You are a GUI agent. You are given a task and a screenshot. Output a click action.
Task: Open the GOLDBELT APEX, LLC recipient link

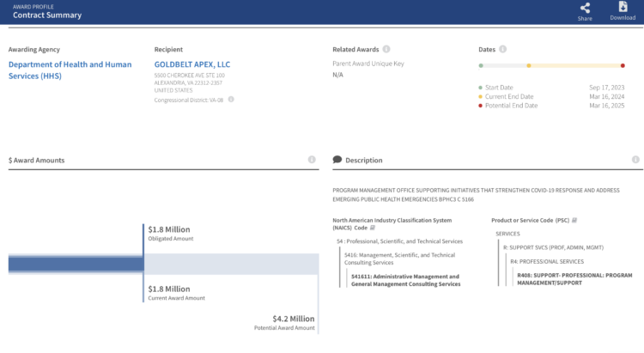coord(192,64)
